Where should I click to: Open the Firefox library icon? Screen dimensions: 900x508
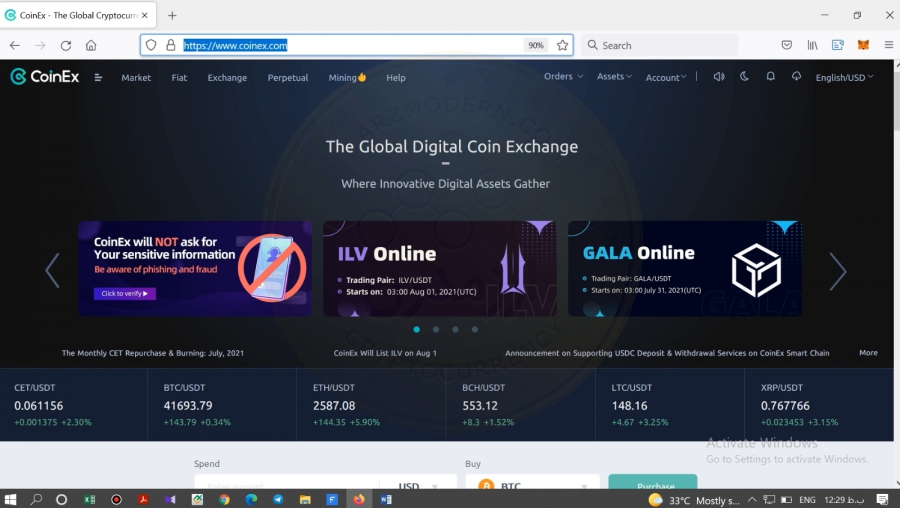point(812,45)
